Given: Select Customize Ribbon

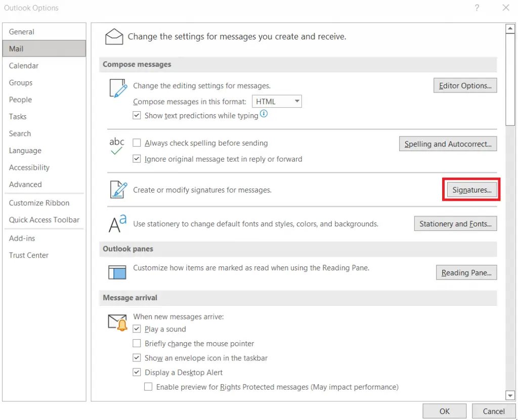Looking at the screenshot, I should pyautogui.click(x=45, y=203).
